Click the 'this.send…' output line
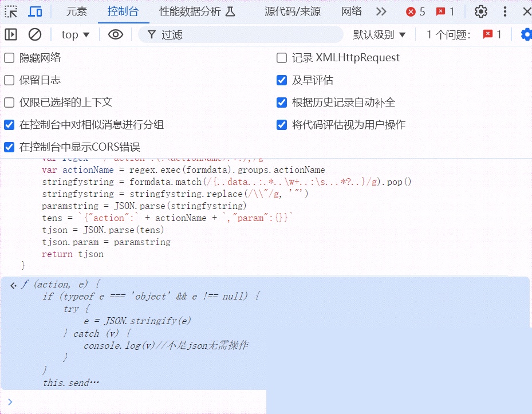The width and height of the screenshot is (532, 414). pyautogui.click(x=71, y=383)
